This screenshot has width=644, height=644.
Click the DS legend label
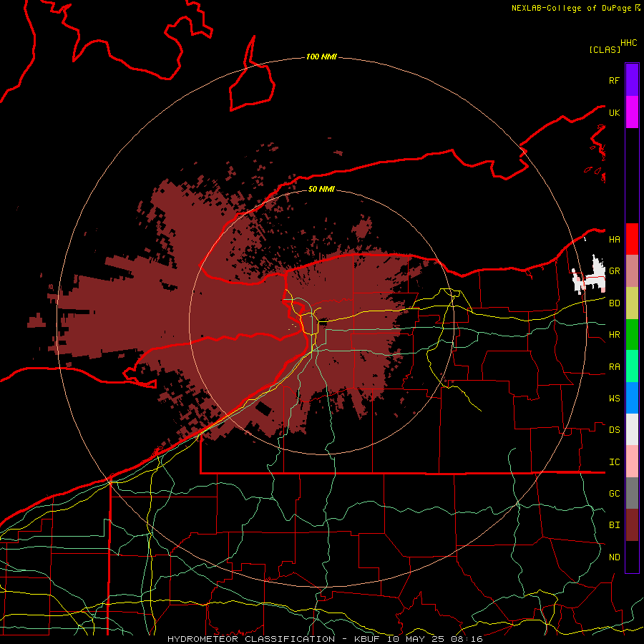[x=614, y=429]
